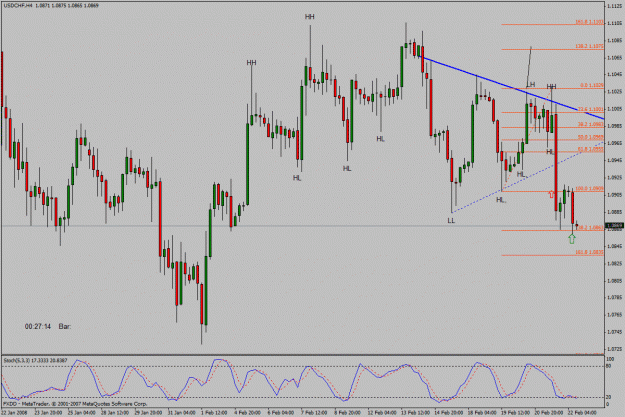The width and height of the screenshot is (625, 417).
Task: Click the 1.0965 price axis label
Action: point(614,143)
